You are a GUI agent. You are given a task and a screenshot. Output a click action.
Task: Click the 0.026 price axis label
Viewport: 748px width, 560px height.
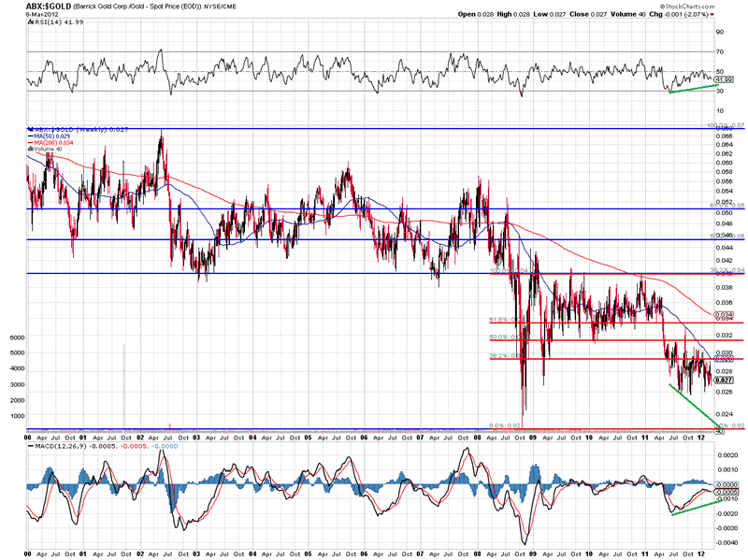[724, 392]
